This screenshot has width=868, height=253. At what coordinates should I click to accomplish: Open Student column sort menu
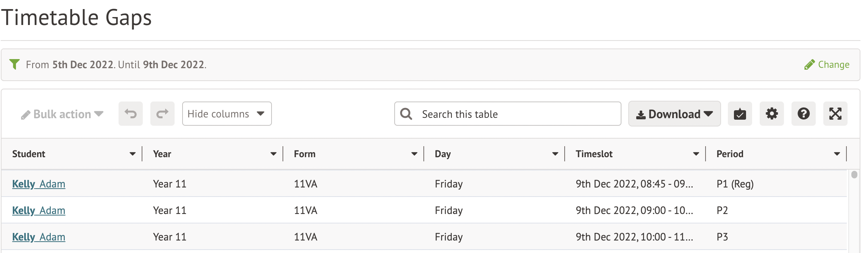pyautogui.click(x=133, y=154)
